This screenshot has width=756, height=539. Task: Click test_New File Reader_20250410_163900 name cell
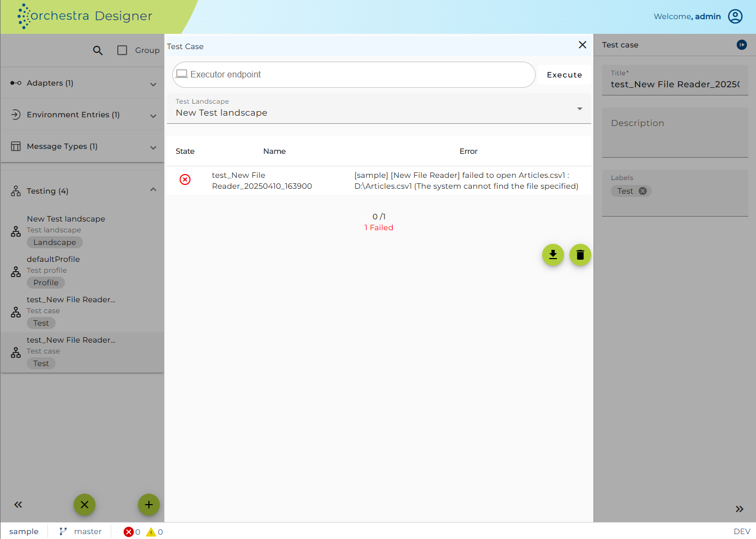click(262, 181)
